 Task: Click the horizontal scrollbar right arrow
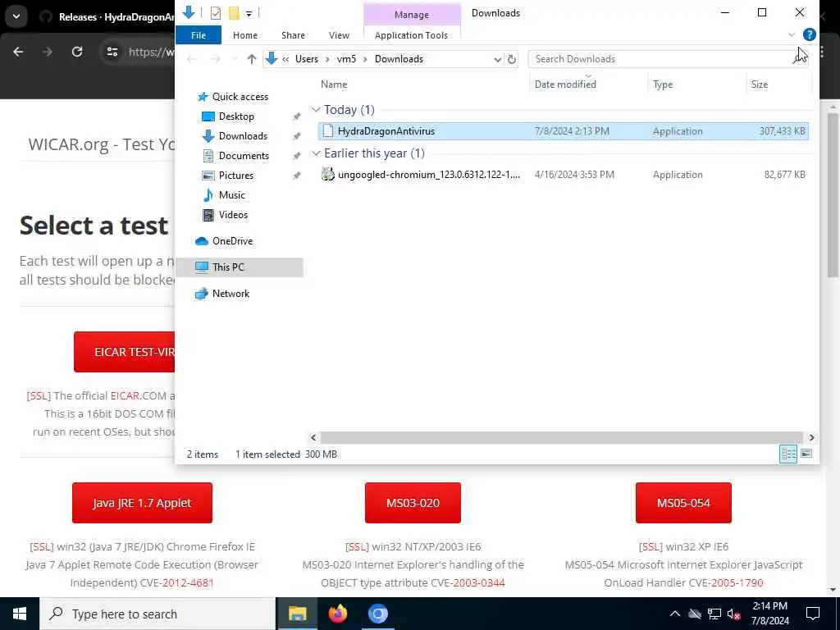coord(811,438)
